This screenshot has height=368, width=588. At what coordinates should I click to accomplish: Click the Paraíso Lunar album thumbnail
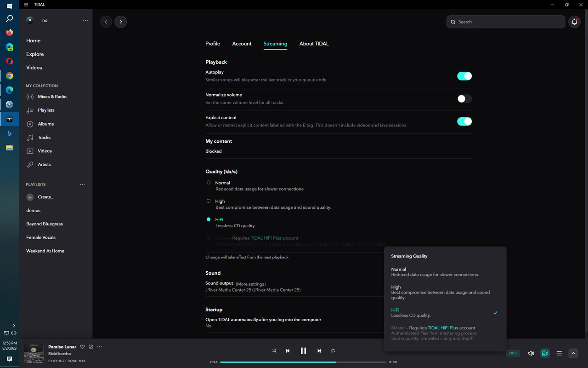click(34, 353)
